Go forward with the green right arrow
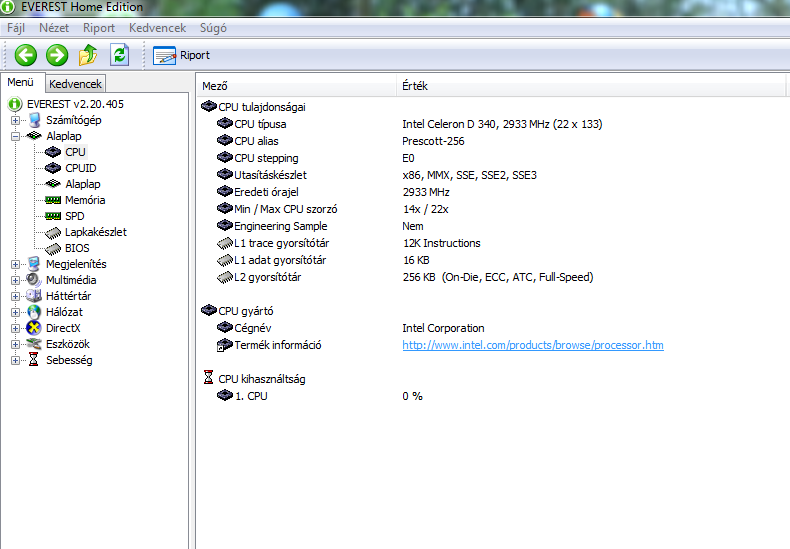790x549 pixels. click(57, 55)
